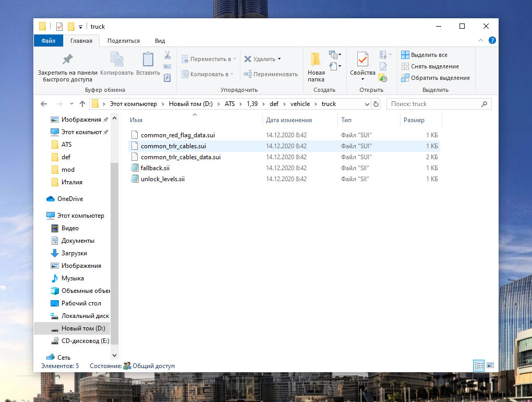The height and width of the screenshot is (402, 532).
Task: Click the Переименовать button
Action: (271, 74)
